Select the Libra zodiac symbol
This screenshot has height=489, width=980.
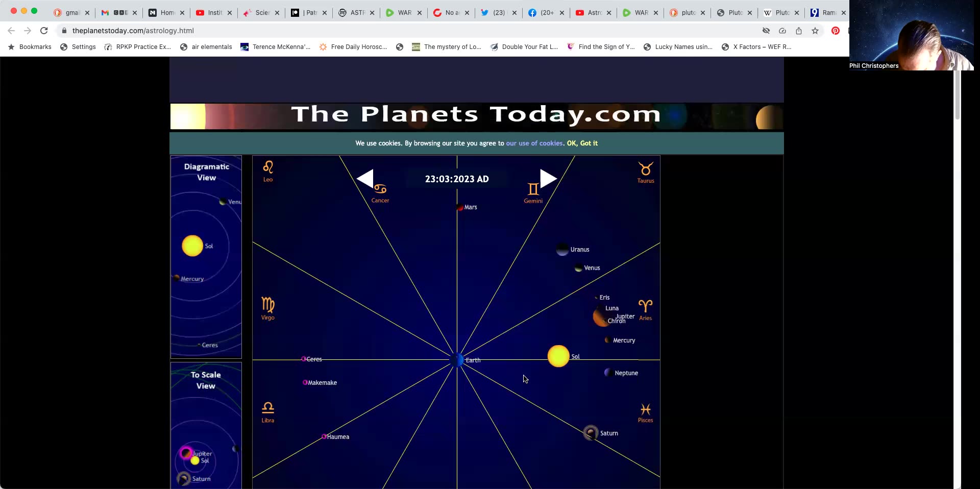pos(267,407)
